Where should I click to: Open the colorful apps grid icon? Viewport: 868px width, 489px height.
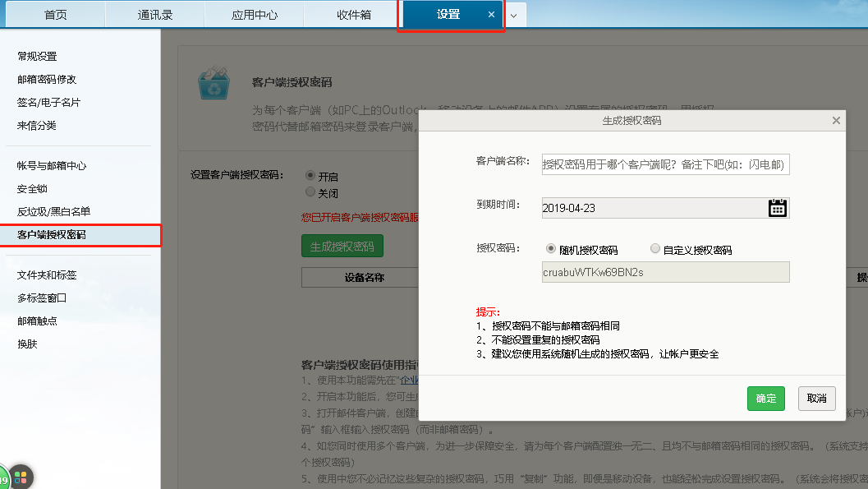(21, 477)
